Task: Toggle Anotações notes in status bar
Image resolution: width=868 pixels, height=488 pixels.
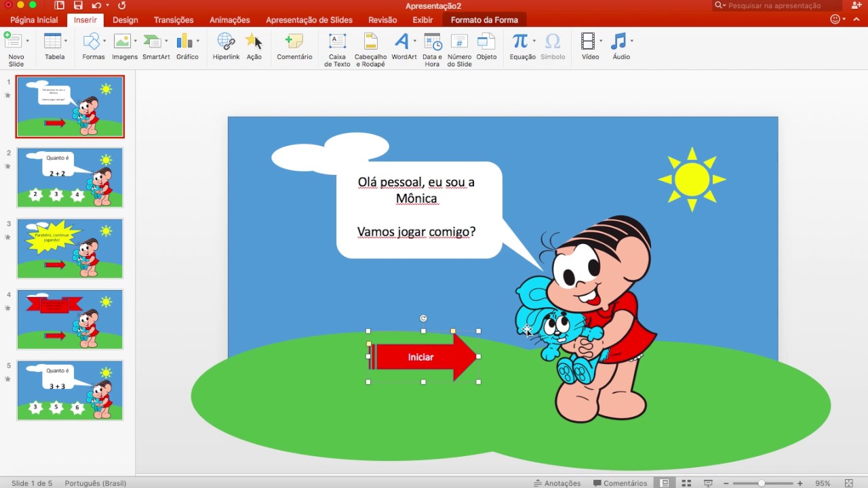Action: (x=557, y=483)
